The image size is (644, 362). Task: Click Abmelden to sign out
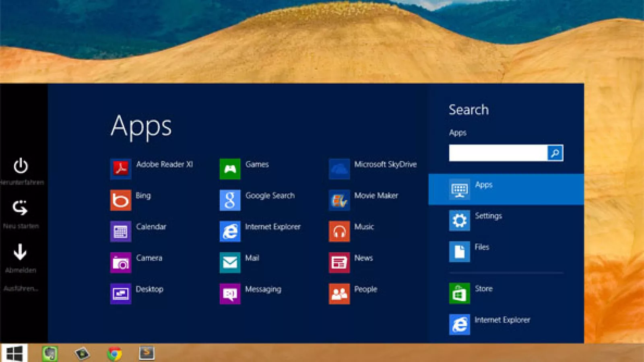point(20,252)
